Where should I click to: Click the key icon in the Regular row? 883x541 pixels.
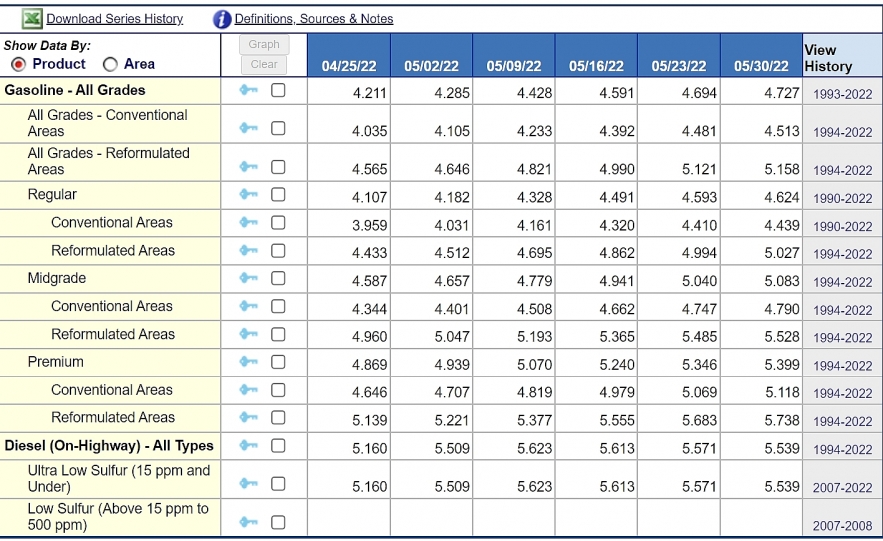tap(249, 195)
